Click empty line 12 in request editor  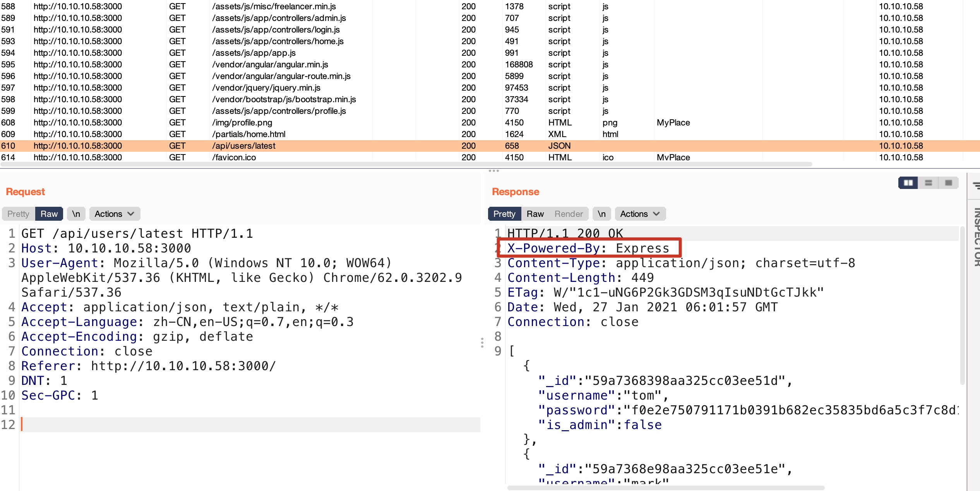248,425
